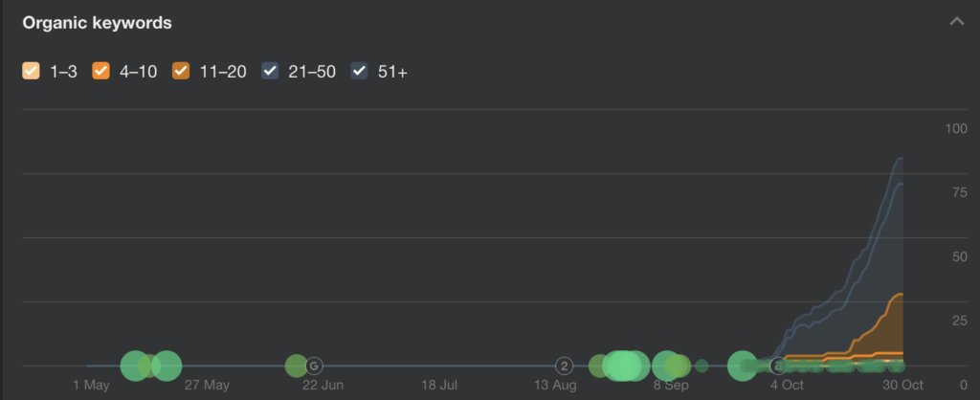Image resolution: width=980 pixels, height=400 pixels.
Task: Toggle the 11–20 positions checkbox
Action: pyautogui.click(x=181, y=71)
